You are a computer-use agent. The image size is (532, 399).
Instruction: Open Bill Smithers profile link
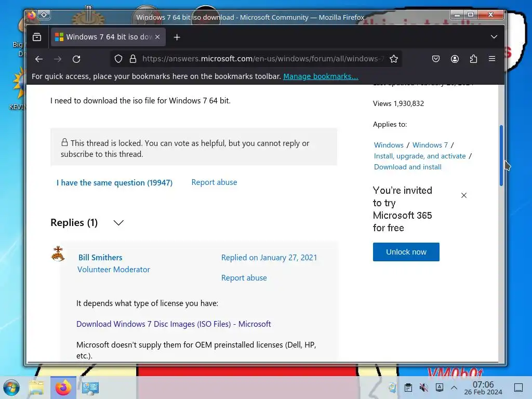click(x=100, y=258)
